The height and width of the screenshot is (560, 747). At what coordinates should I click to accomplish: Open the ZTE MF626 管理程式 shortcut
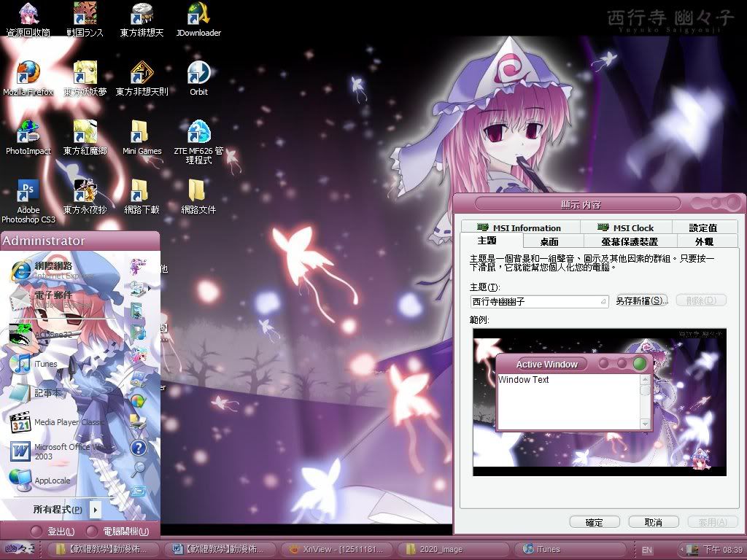point(198,142)
